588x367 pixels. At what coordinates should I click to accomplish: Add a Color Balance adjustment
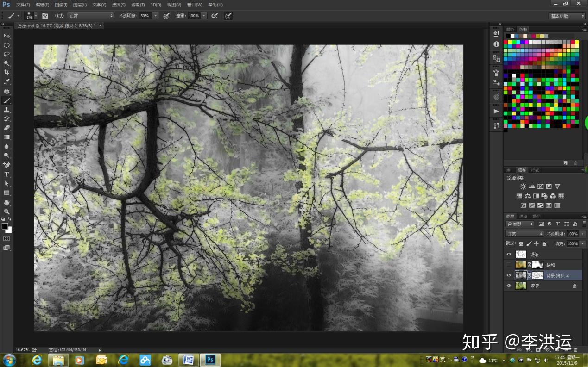(528, 196)
